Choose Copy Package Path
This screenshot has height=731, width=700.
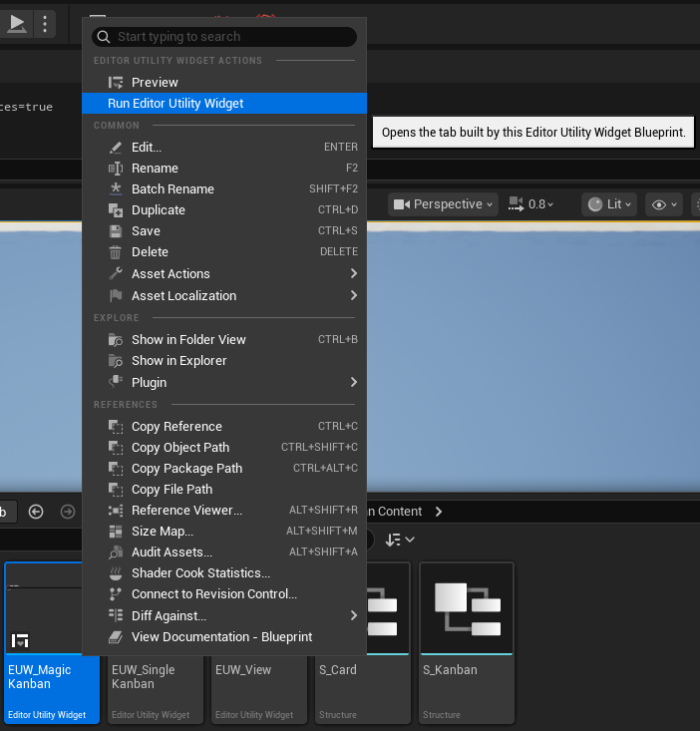coord(224,468)
